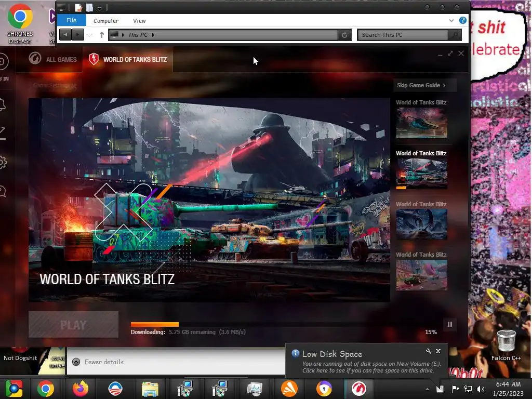Open the File tab in Explorer
Screen dimensions: 532x399
coord(71,20)
